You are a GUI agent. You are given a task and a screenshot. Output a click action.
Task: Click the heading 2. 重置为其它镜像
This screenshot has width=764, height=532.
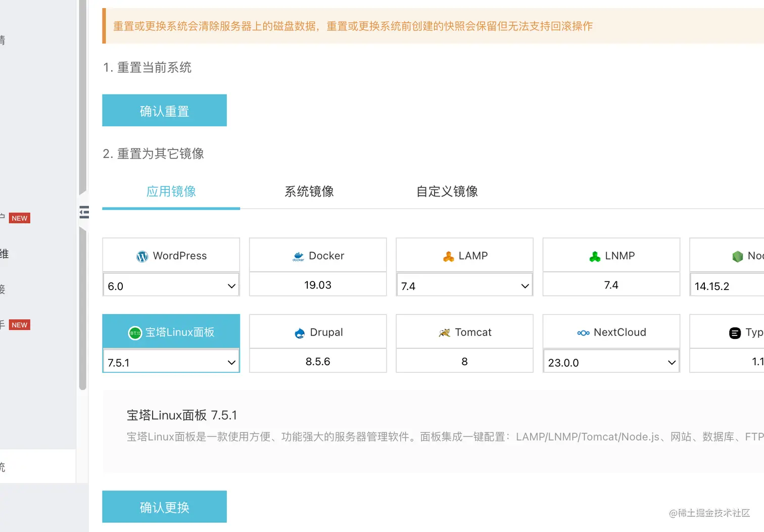point(153,154)
